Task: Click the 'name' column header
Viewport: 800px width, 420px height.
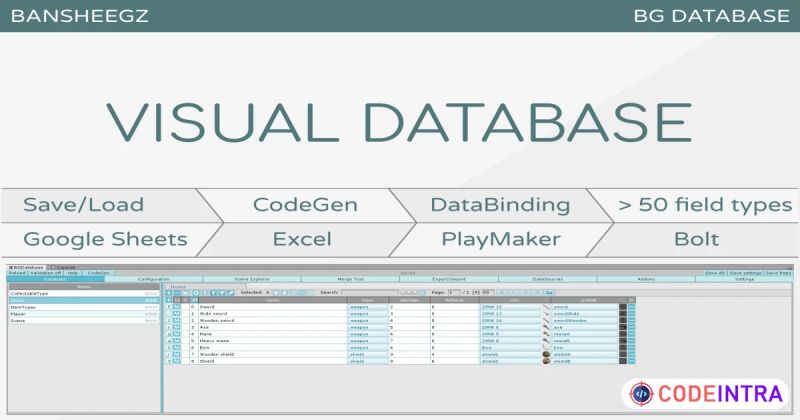Action: click(273, 300)
